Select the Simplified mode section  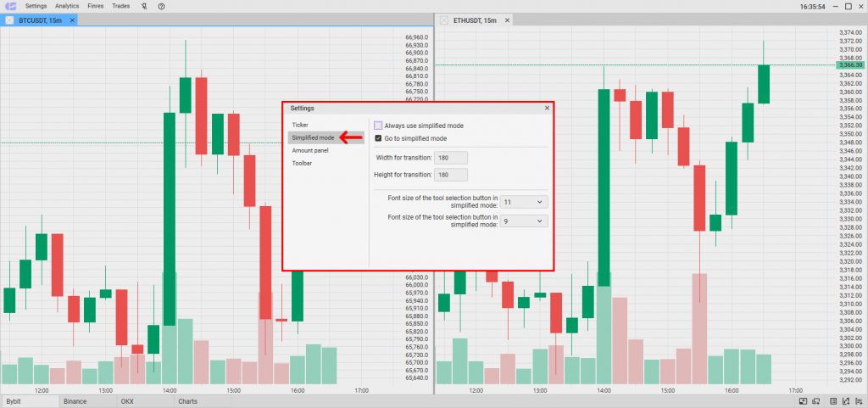click(x=326, y=138)
